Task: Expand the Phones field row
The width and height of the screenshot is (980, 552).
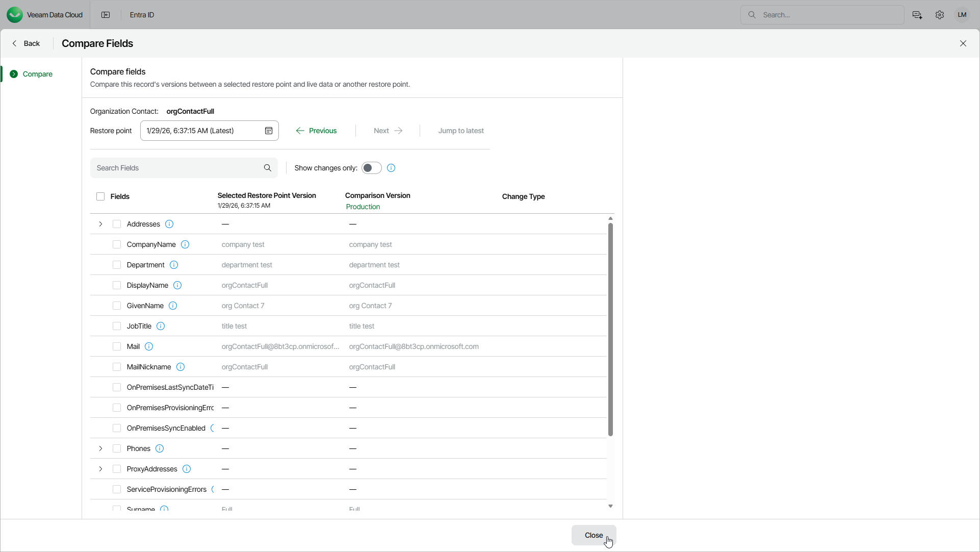Action: 100,448
